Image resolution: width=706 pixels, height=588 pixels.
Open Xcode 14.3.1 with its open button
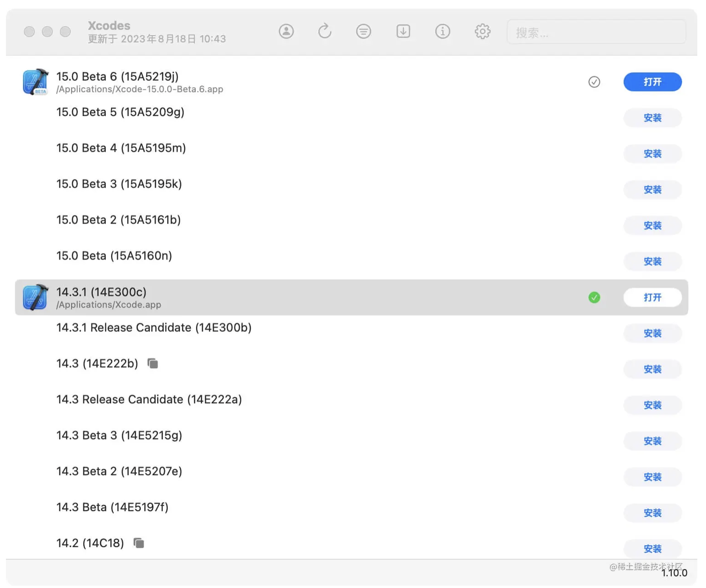click(653, 298)
